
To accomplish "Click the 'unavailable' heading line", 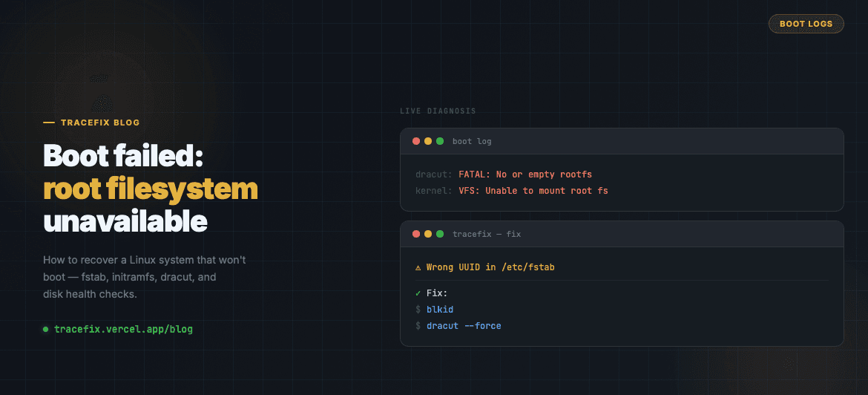I will tap(125, 222).
